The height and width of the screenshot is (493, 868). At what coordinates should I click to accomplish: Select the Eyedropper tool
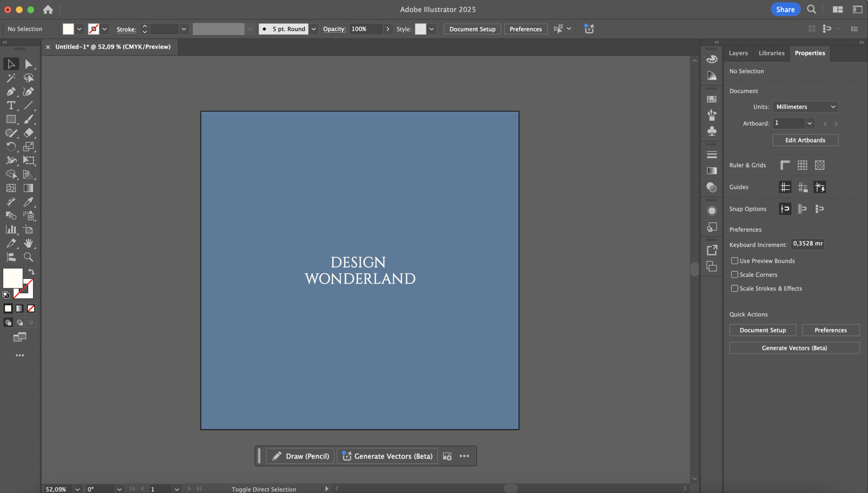28,202
